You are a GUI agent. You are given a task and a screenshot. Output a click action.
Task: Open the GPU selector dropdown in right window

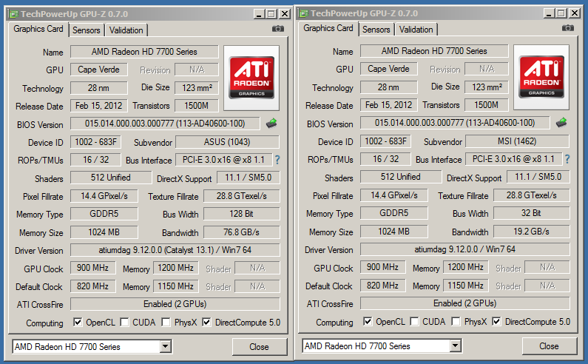(x=456, y=346)
